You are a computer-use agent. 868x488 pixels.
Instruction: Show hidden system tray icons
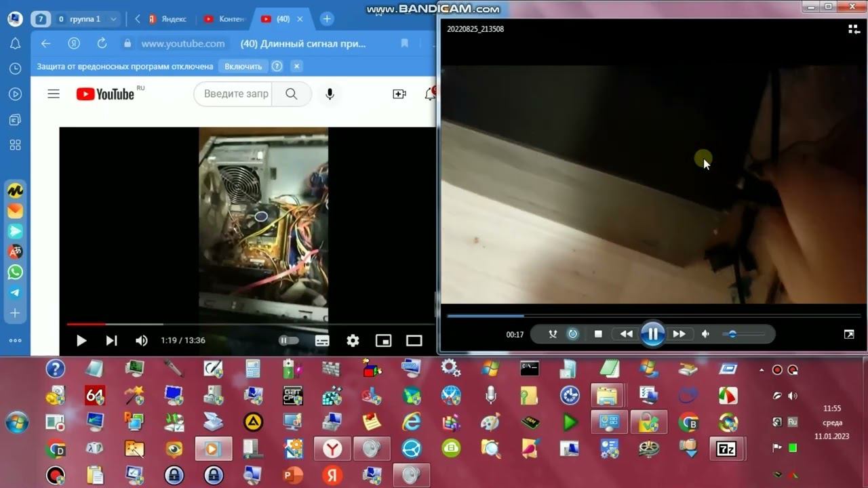pyautogui.click(x=762, y=370)
